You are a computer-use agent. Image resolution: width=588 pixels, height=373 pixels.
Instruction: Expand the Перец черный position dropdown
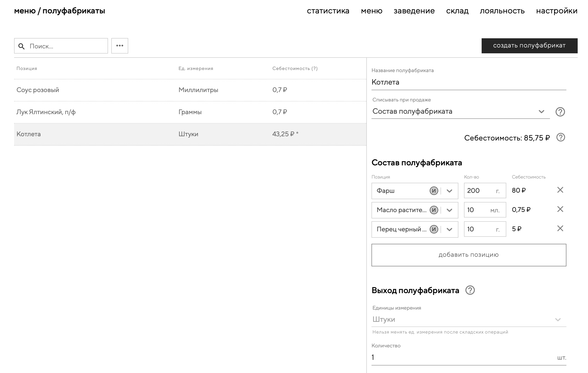(449, 230)
